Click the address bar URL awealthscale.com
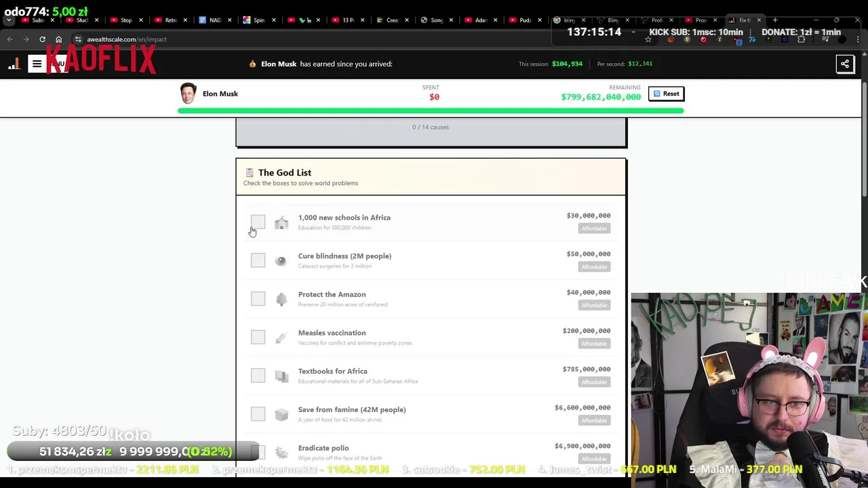The image size is (868, 488). pos(127,39)
